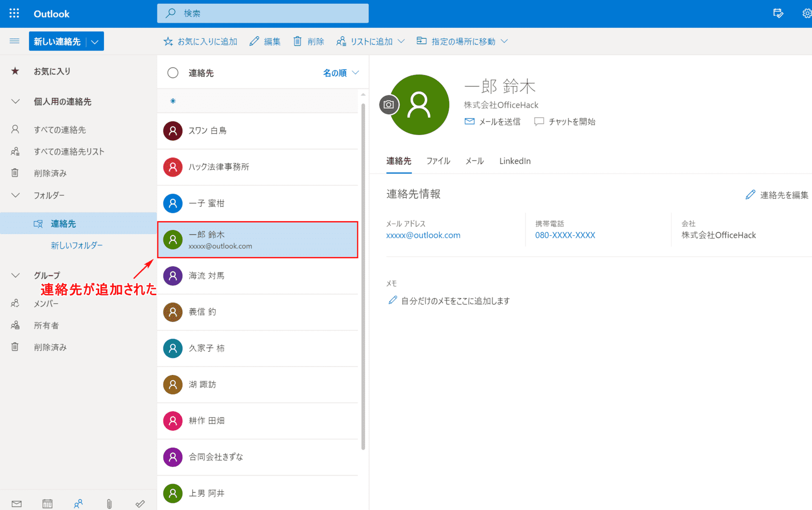Select the 連絡先 tab in details
Screen dimensions: 812x510
(x=399, y=161)
